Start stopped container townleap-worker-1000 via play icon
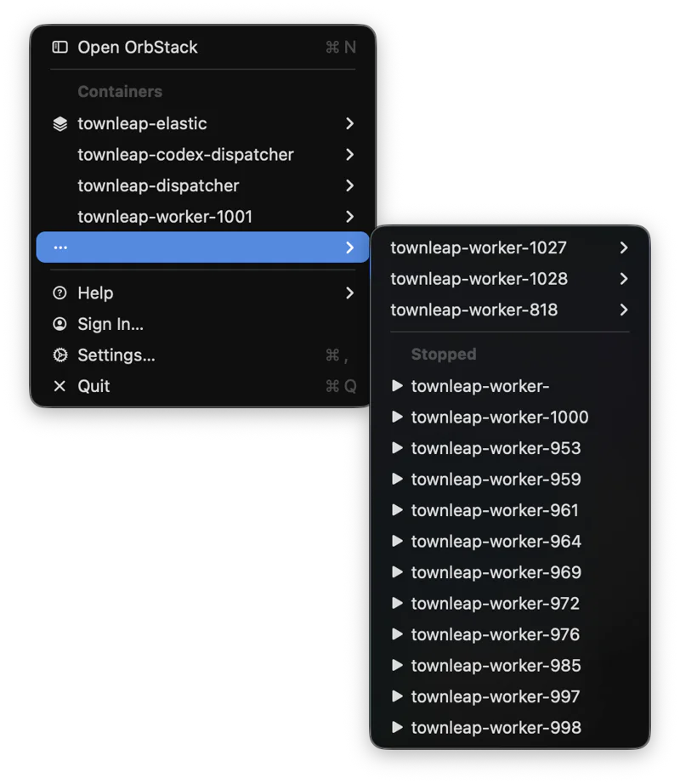Viewport: 680px width, 784px height. [x=397, y=417]
